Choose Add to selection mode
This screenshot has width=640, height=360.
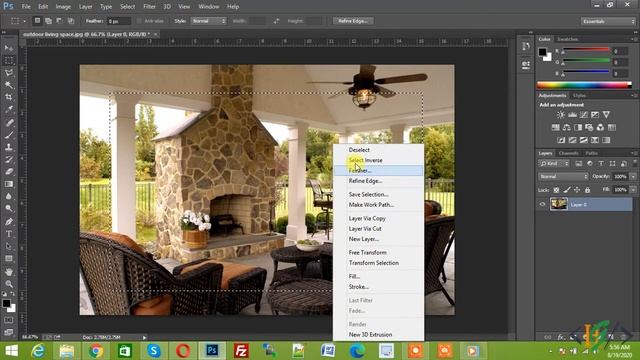[48, 21]
